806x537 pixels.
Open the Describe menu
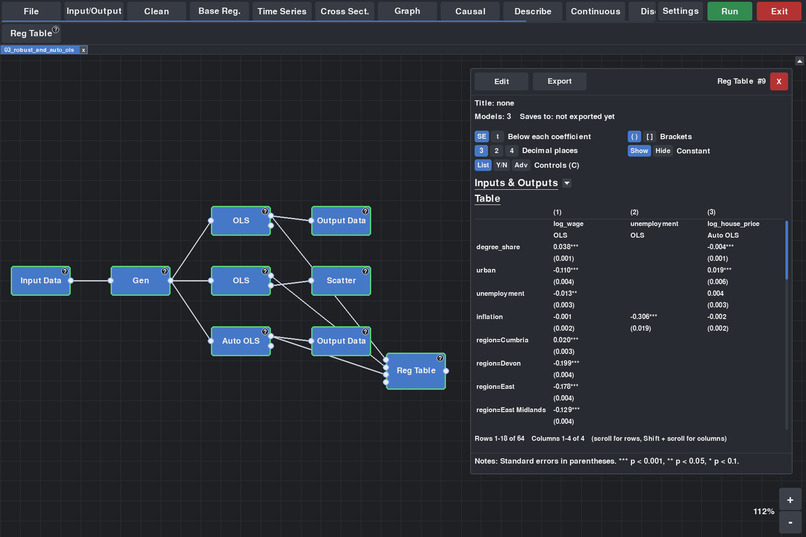click(533, 11)
